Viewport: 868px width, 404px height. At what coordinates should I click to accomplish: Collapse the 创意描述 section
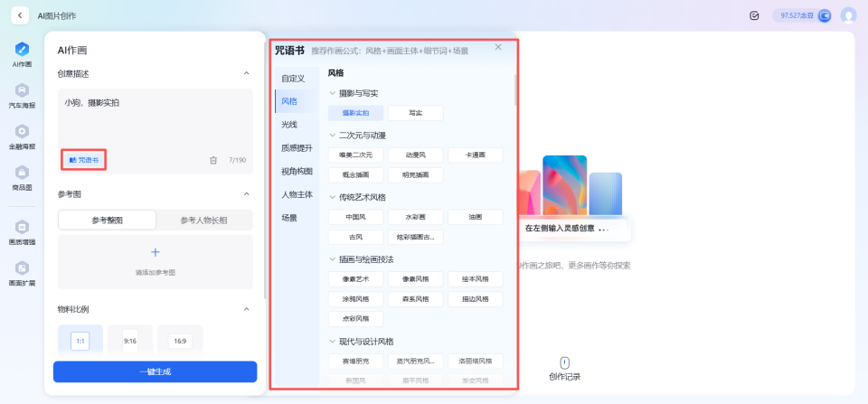[247, 73]
